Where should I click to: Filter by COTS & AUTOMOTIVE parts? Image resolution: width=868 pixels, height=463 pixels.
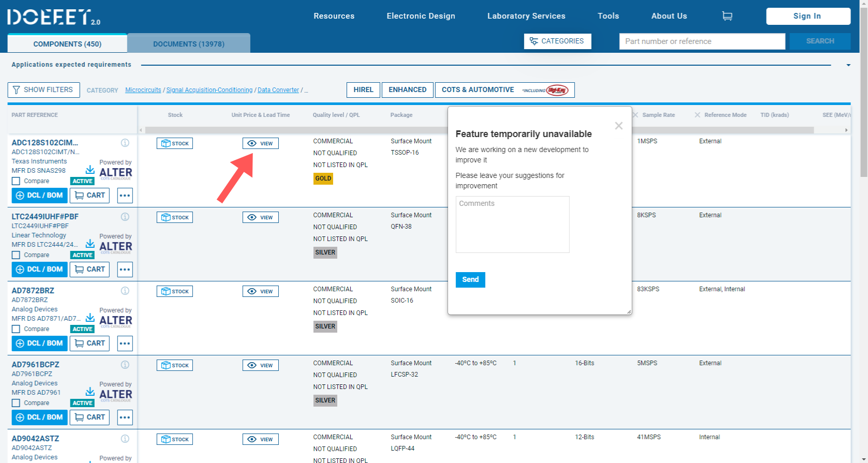(505, 90)
